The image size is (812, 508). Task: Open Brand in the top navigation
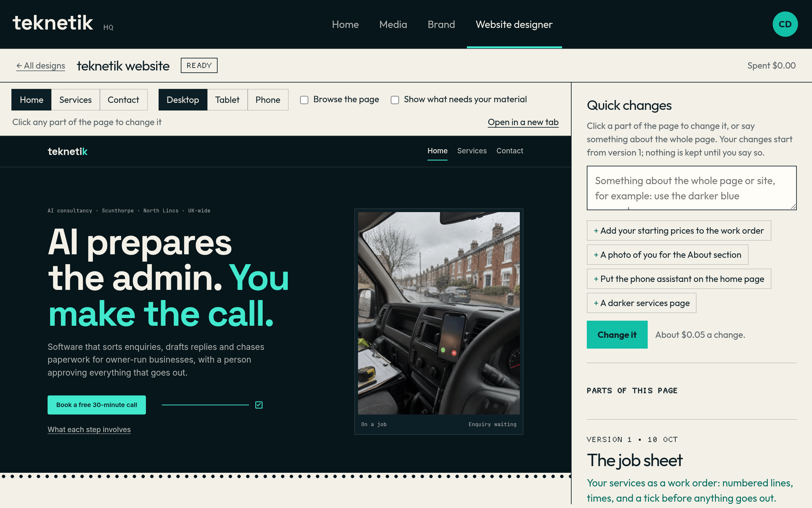(441, 24)
